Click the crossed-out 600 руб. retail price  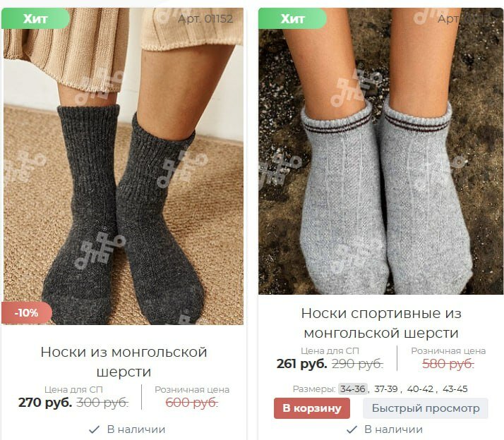click(x=192, y=402)
